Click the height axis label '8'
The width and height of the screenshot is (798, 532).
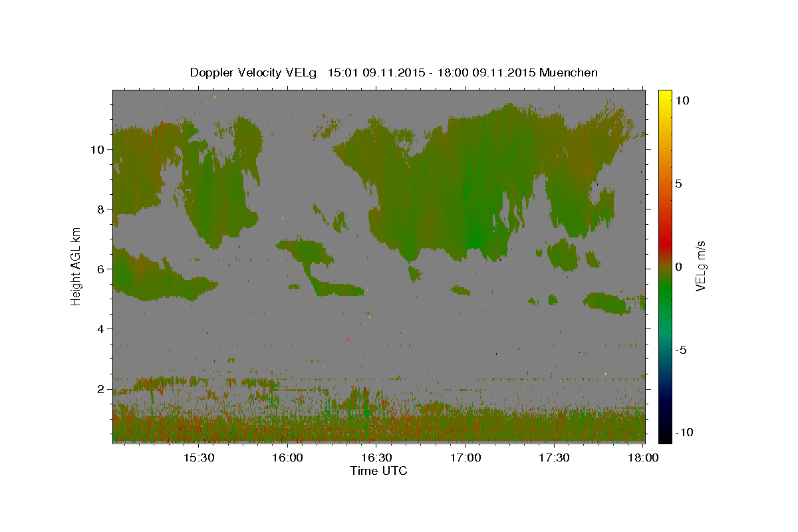point(101,209)
